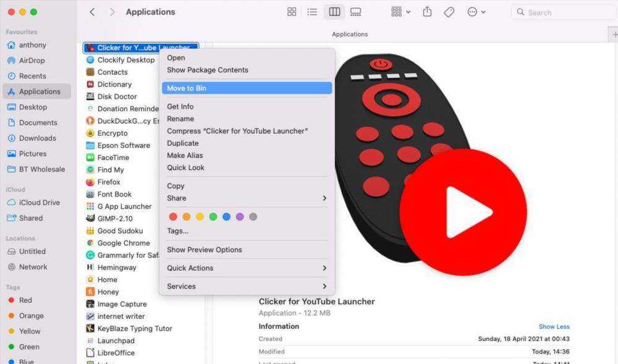Open the More actions ellipsis menu
Image resolution: width=618 pixels, height=364 pixels.
click(x=476, y=12)
